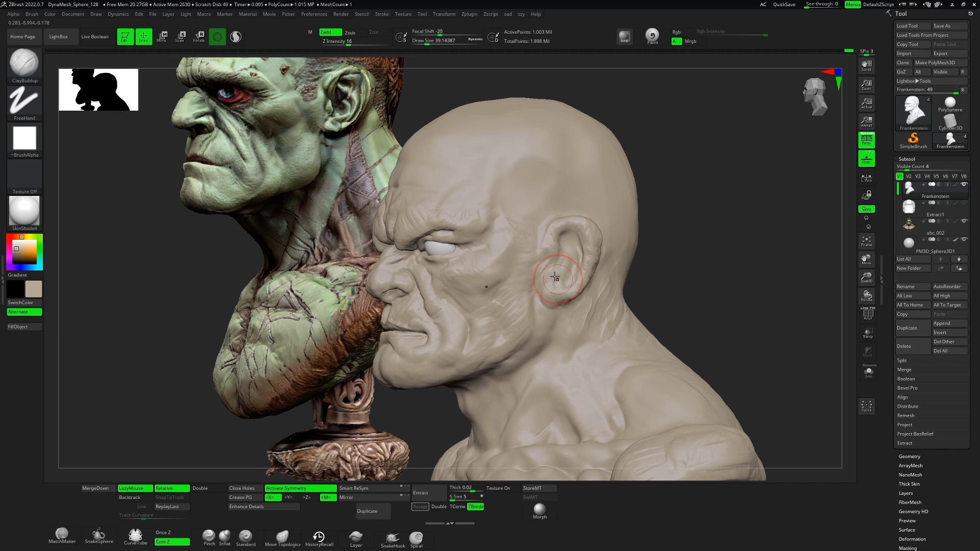Screen dimensions: 980x551
Task: Open the Zplugin menu
Action: point(469,14)
